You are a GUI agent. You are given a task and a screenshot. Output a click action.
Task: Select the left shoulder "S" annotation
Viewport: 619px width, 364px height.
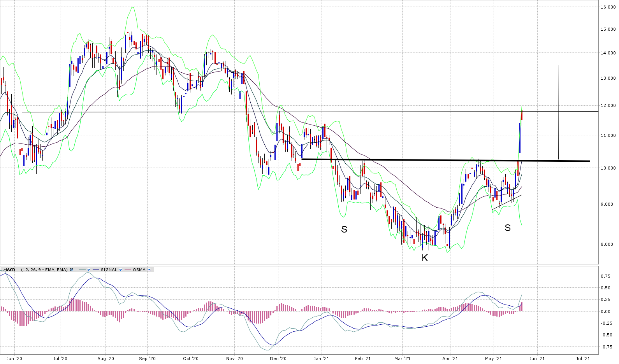[344, 229]
